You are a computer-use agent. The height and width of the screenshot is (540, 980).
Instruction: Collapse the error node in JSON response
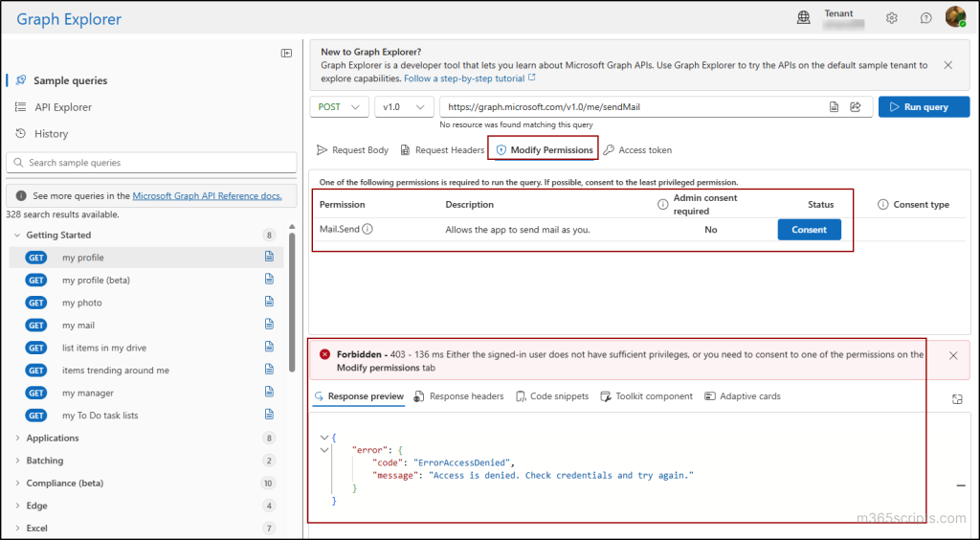point(323,449)
